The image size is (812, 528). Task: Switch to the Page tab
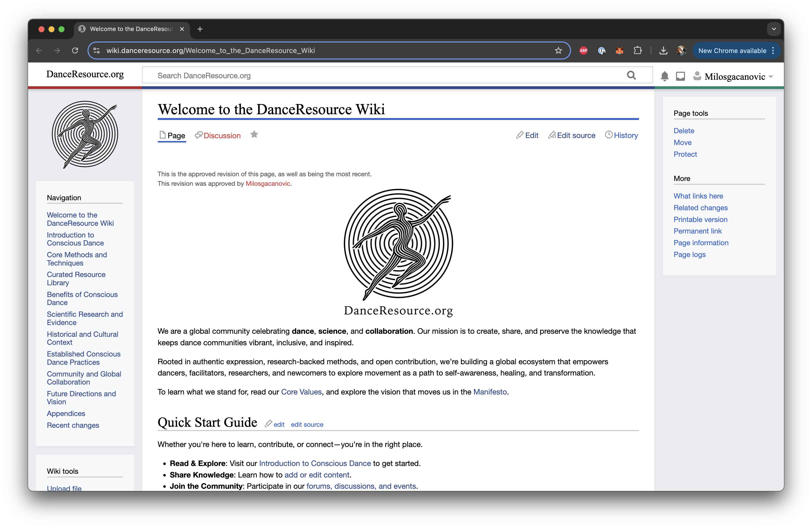[x=172, y=135]
